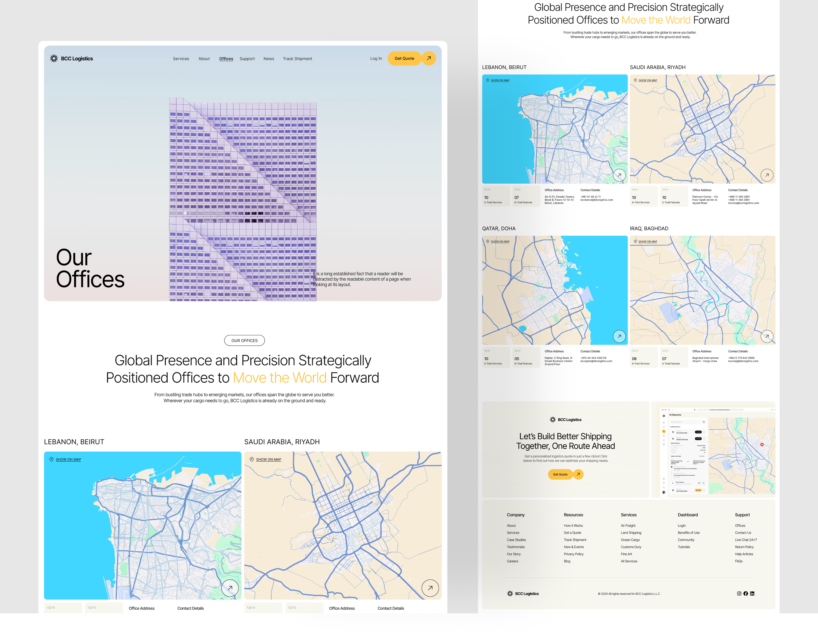The height and width of the screenshot is (644, 818).
Task: Click Careers under the Company footer column
Action: (x=512, y=561)
